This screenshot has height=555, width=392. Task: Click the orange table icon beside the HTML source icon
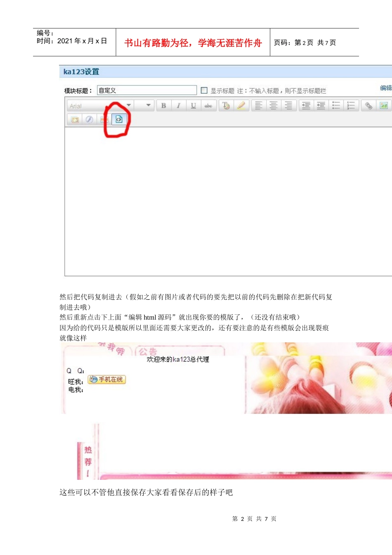click(104, 119)
